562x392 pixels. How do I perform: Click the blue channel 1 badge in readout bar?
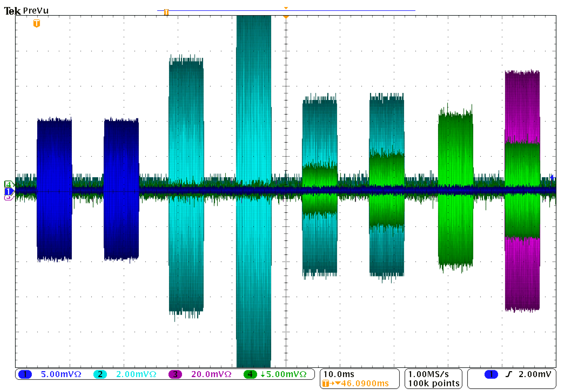click(x=25, y=374)
